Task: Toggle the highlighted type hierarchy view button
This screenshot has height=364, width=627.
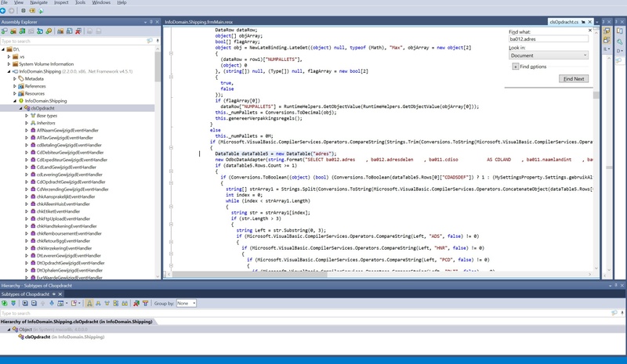Action: [x=89, y=303]
